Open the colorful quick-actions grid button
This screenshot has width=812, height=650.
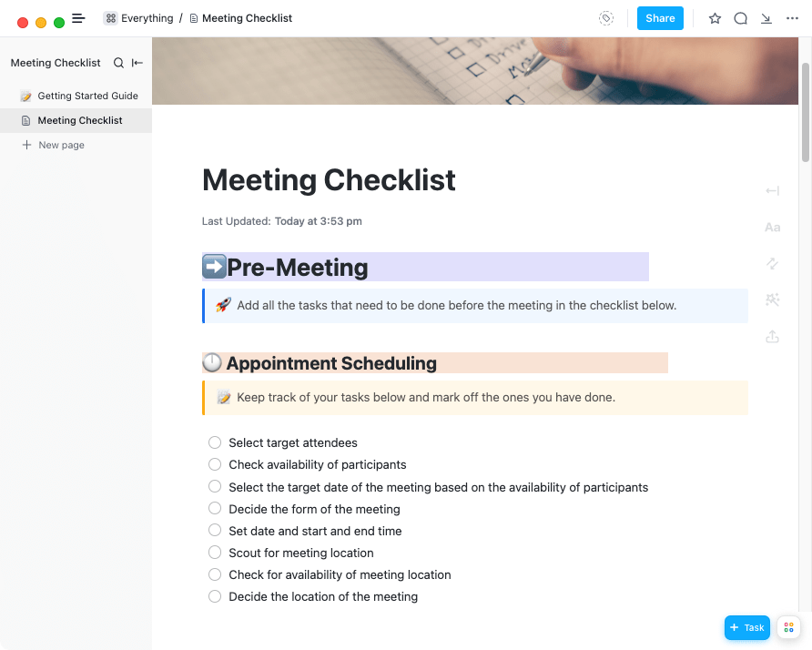coord(788,627)
